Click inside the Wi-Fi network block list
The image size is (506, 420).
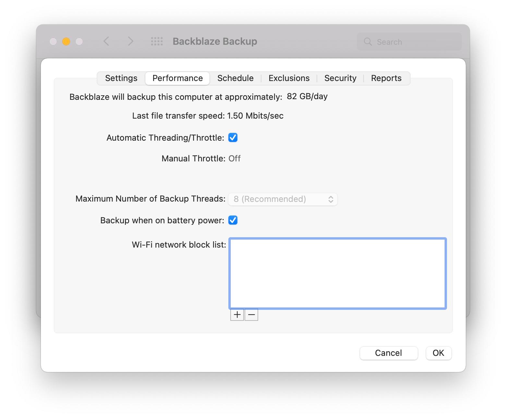tap(338, 273)
